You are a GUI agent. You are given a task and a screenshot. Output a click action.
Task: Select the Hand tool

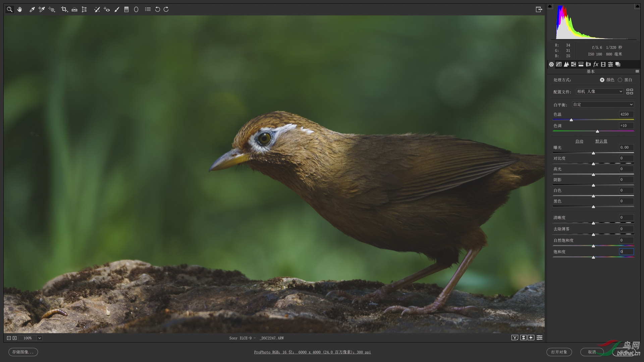coord(19,9)
